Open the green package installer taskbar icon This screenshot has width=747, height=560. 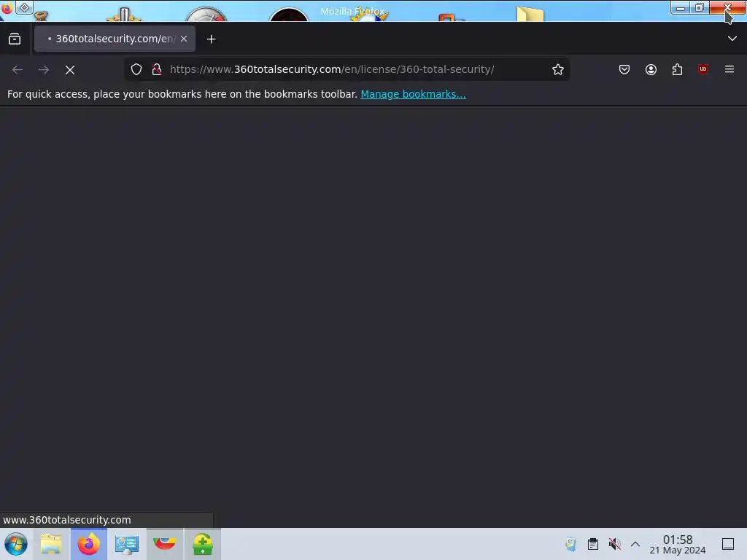coord(203,544)
